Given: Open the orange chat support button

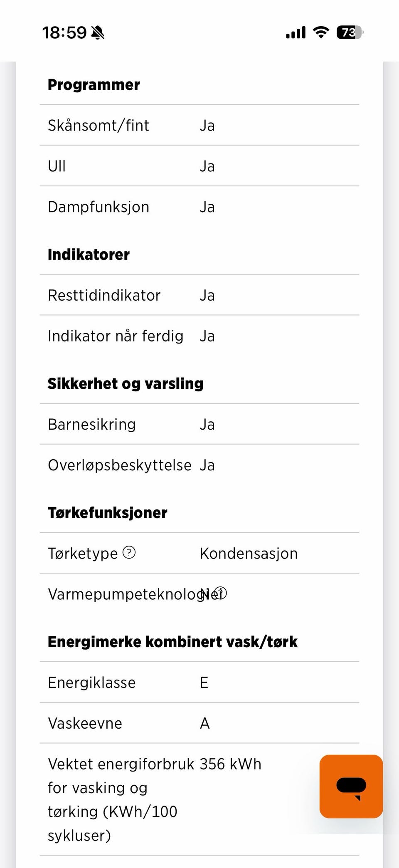Looking at the screenshot, I should [351, 786].
